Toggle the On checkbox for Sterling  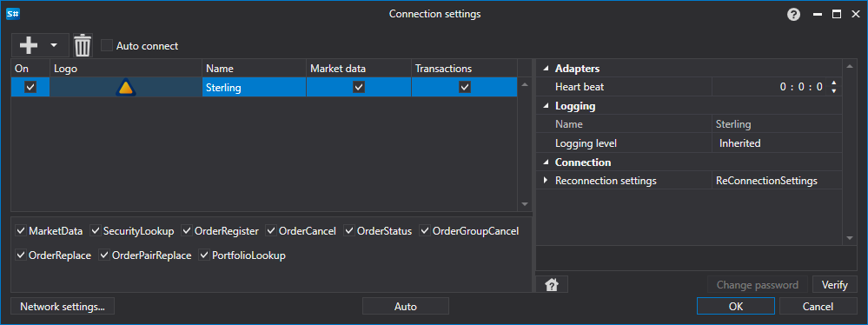coord(30,87)
